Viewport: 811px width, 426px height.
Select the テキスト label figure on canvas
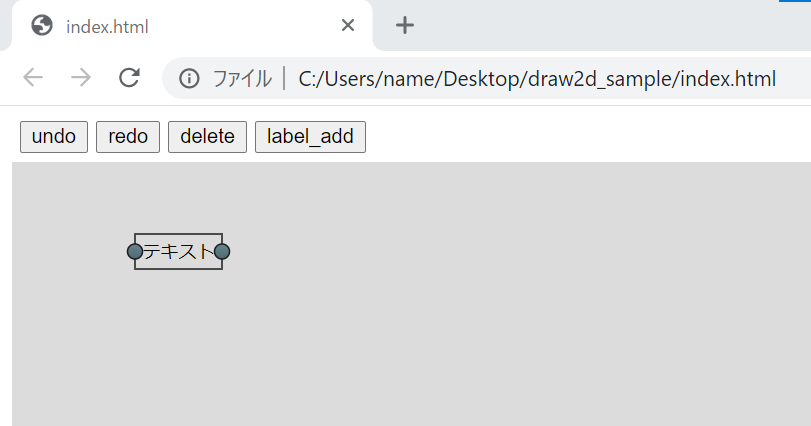click(178, 251)
